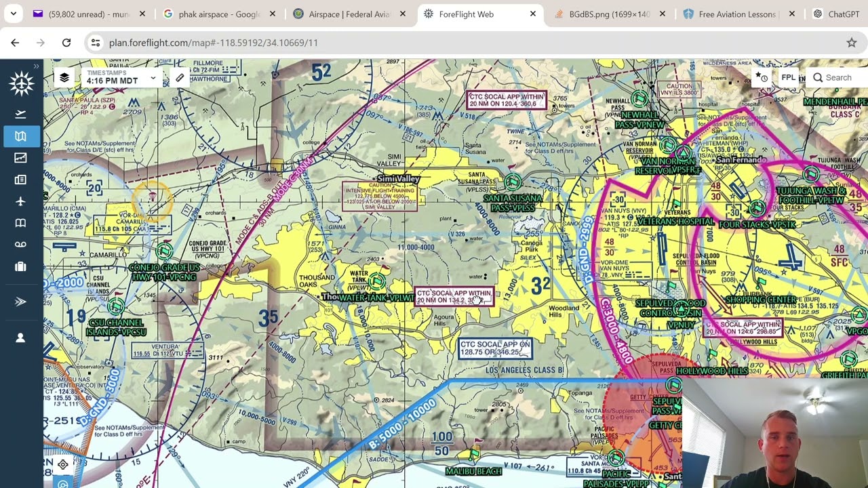This screenshot has width=868, height=488.
Task: Select the Maps sidebar icon
Action: tap(20, 136)
